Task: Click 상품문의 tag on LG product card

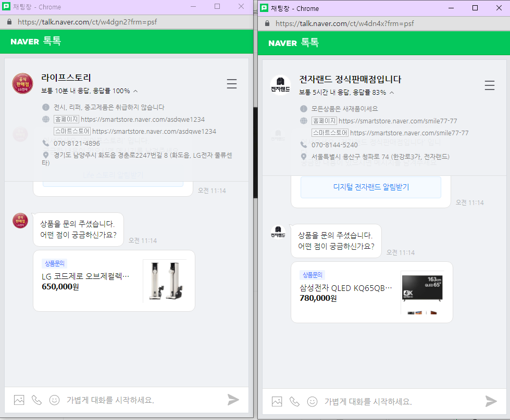Action: pos(55,263)
